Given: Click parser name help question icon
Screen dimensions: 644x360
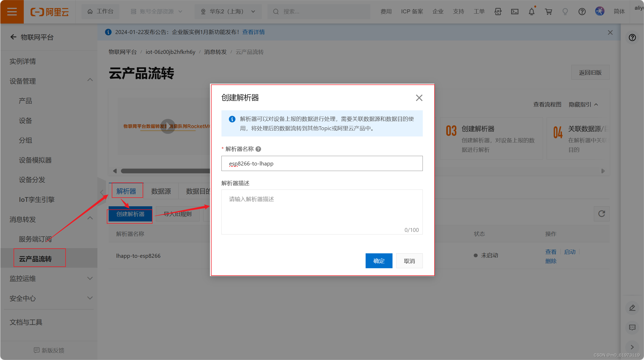Looking at the screenshot, I should pyautogui.click(x=258, y=149).
